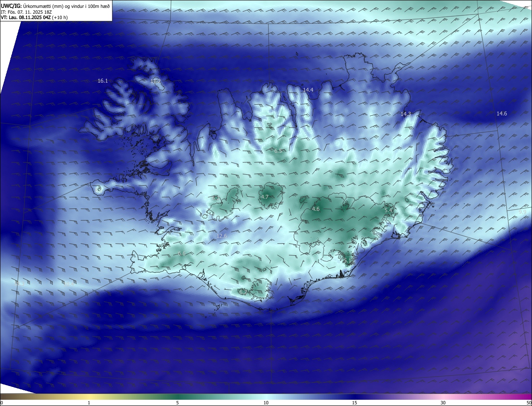Screen dimensions: 532x406
Task: Click the initial time line 'IT: Fös. 07. 11. 2025 18Z'
Action: click(x=26, y=12)
